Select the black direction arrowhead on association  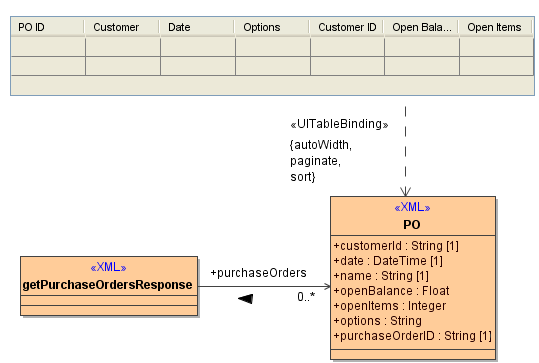point(245,299)
